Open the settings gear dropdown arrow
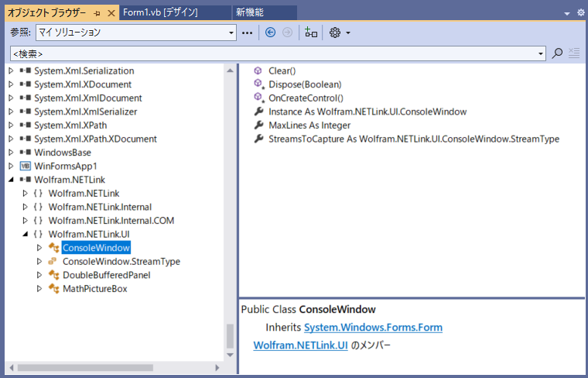Viewport: 588px width, 378px height. [x=348, y=33]
